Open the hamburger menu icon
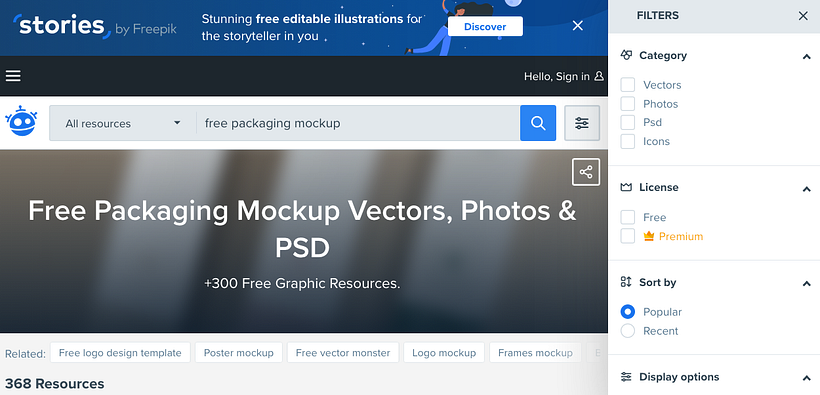 [x=13, y=76]
